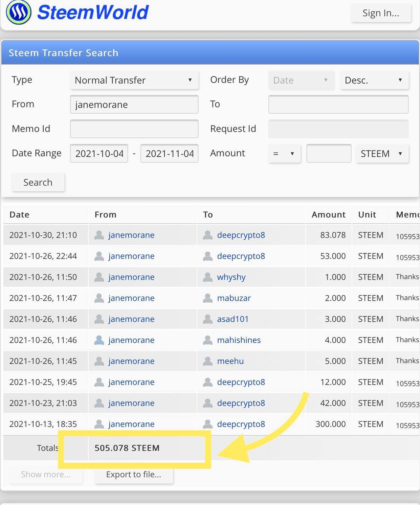Open the asad101 account link
The height and width of the screenshot is (505, 420).
(x=233, y=319)
